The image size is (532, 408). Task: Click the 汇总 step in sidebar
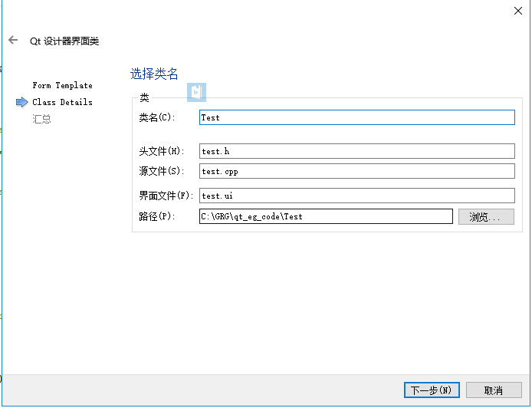click(41, 119)
